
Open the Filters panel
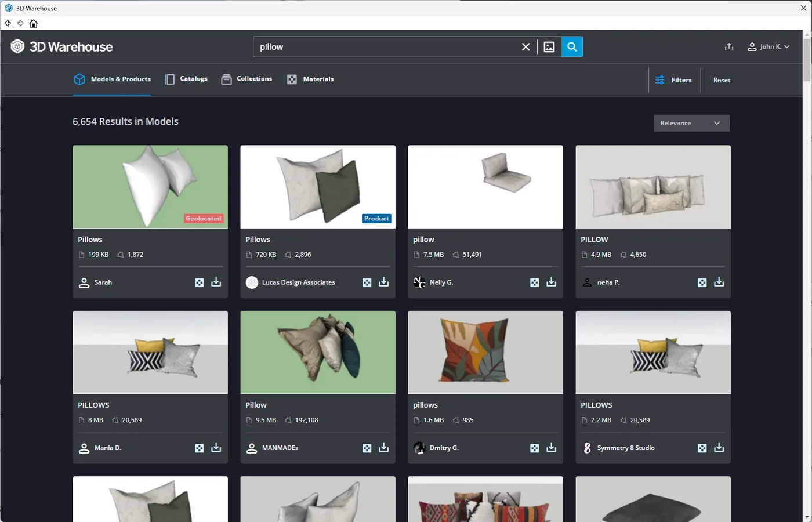tap(674, 79)
